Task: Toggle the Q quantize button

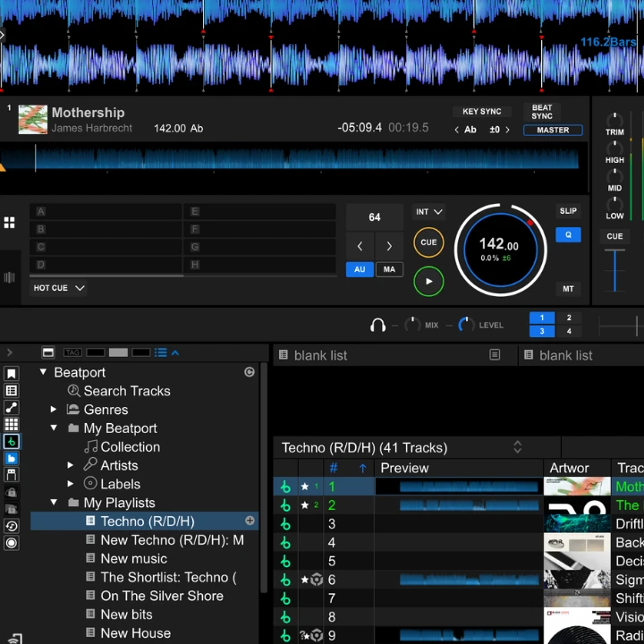Action: pyautogui.click(x=568, y=235)
